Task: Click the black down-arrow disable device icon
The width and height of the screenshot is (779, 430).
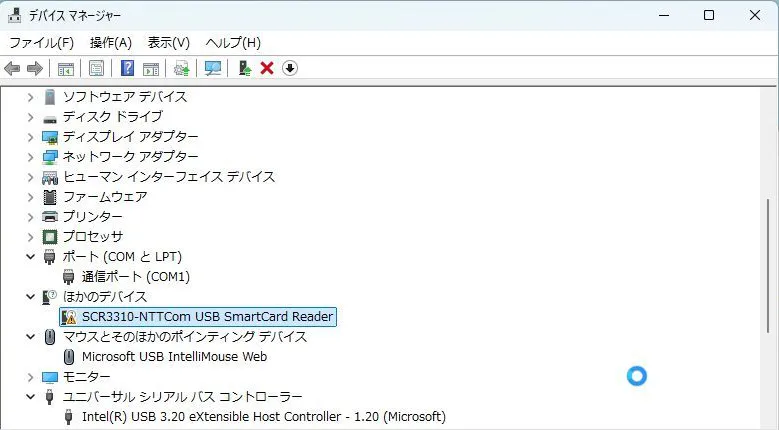Action: pos(290,68)
